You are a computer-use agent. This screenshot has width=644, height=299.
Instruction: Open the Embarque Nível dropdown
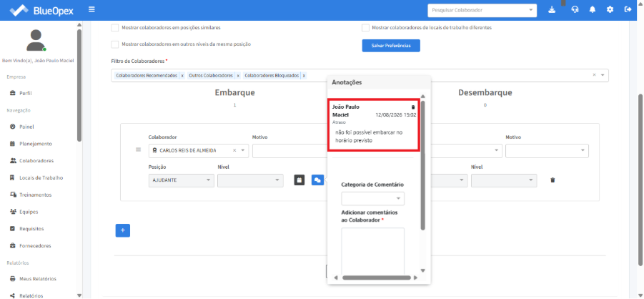pos(250,180)
